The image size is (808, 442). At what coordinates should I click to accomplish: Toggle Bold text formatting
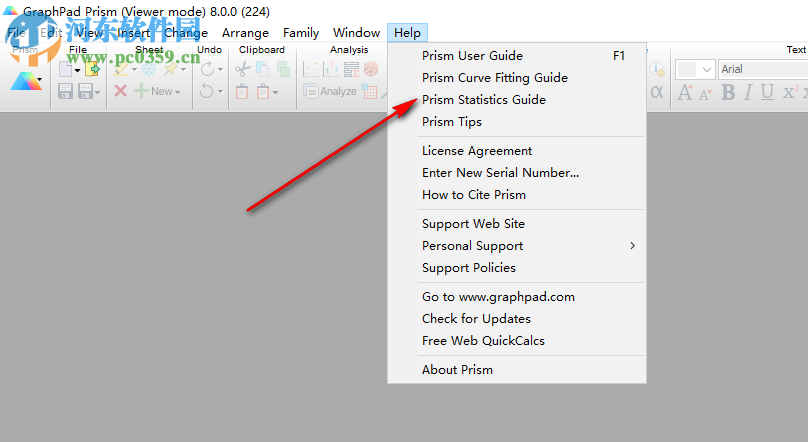[728, 92]
